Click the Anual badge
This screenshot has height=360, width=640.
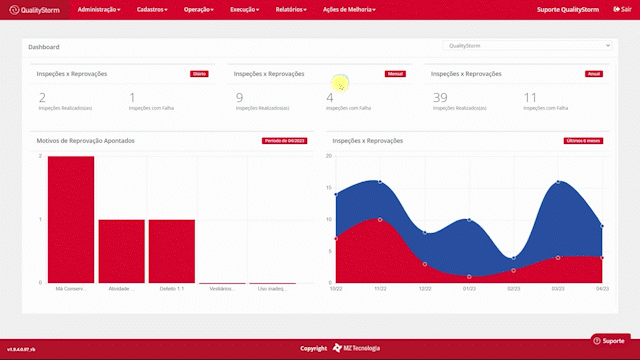tap(594, 74)
